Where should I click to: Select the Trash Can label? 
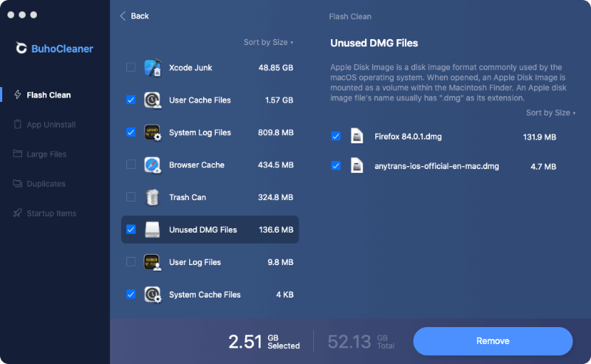coord(188,197)
